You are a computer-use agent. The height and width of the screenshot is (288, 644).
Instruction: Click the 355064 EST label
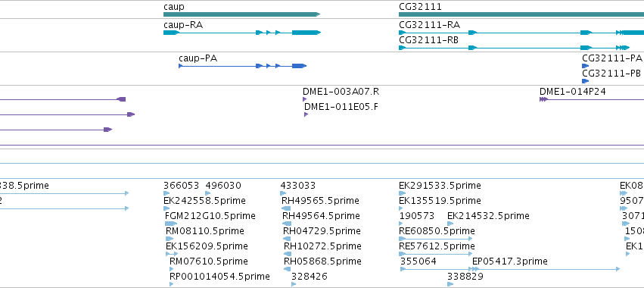tap(418, 261)
